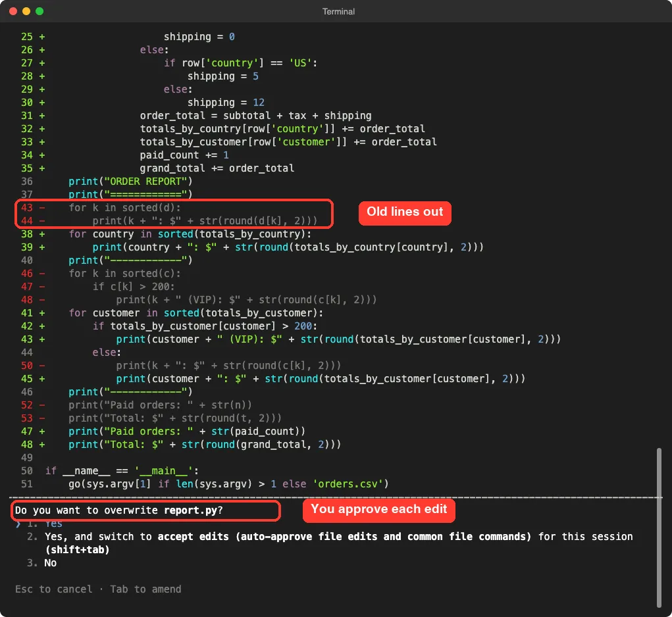Click removed line print("Paid orders: " + str(n))
Screen dimensions: 672x617
coord(161,405)
